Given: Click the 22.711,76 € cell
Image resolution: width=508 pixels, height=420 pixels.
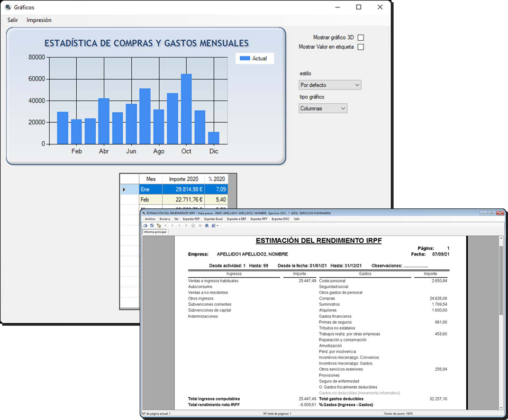Looking at the screenshot, I should click(x=184, y=199).
